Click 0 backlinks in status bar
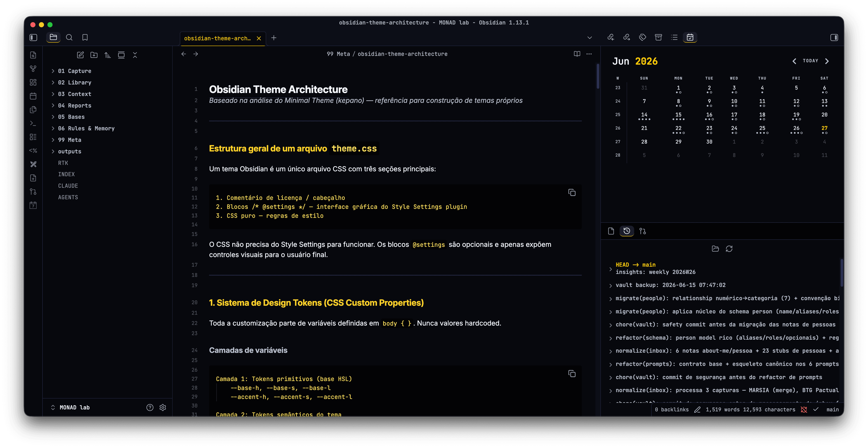The image size is (868, 448). point(672,410)
